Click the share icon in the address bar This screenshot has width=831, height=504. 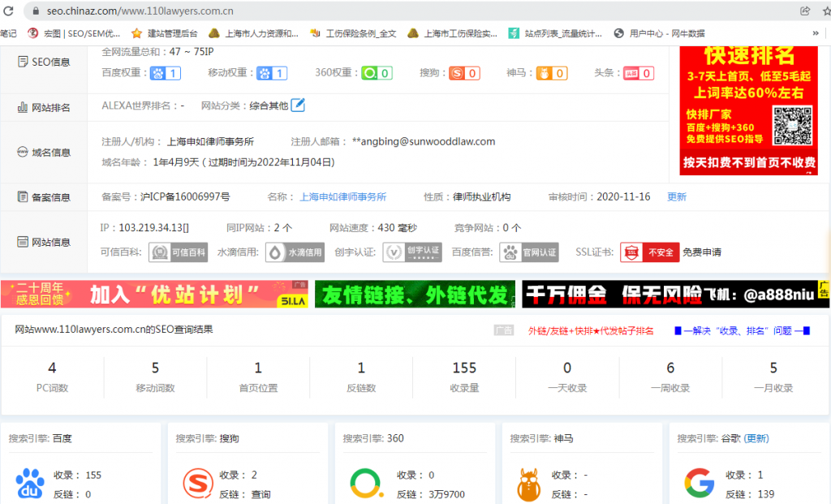pyautogui.click(x=805, y=11)
